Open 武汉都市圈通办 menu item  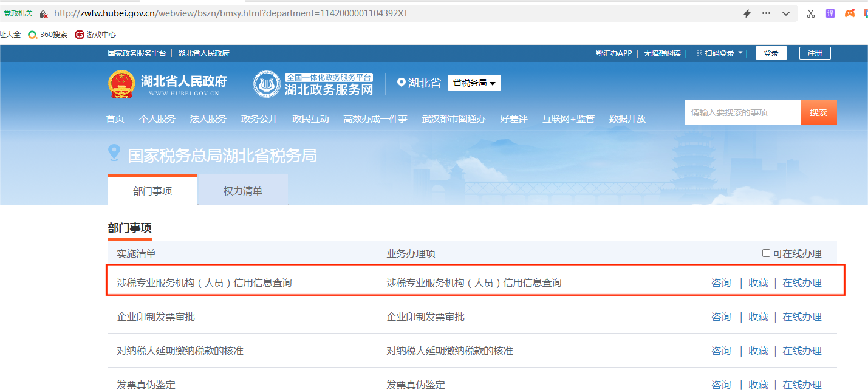(x=454, y=119)
